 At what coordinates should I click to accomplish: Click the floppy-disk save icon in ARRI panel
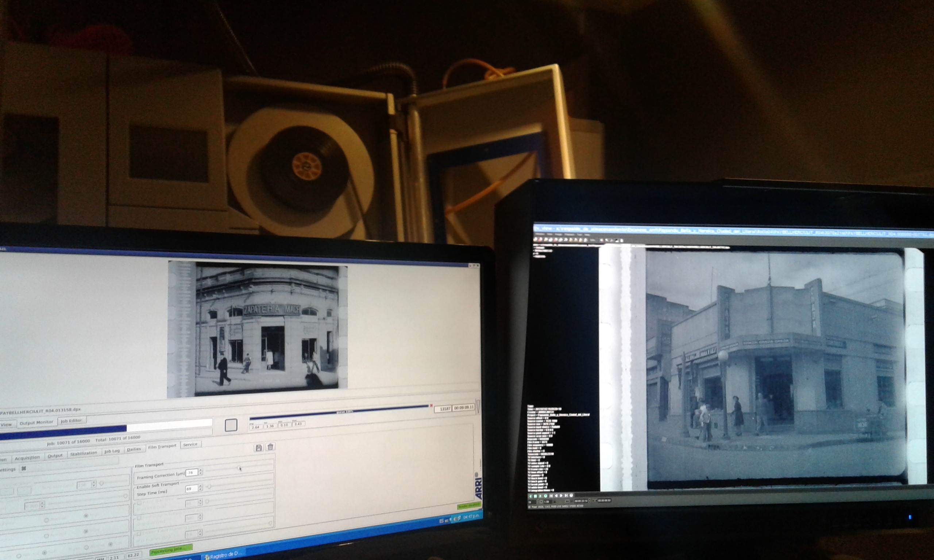pyautogui.click(x=259, y=448)
